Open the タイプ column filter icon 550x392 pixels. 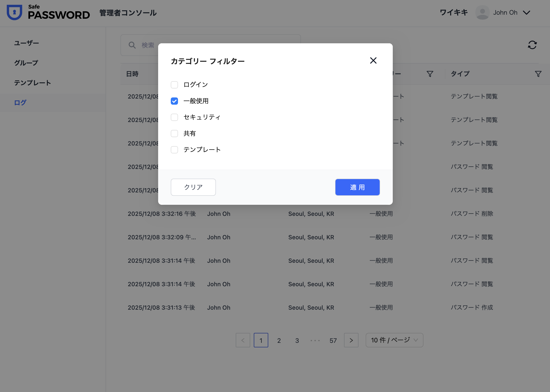[538, 74]
